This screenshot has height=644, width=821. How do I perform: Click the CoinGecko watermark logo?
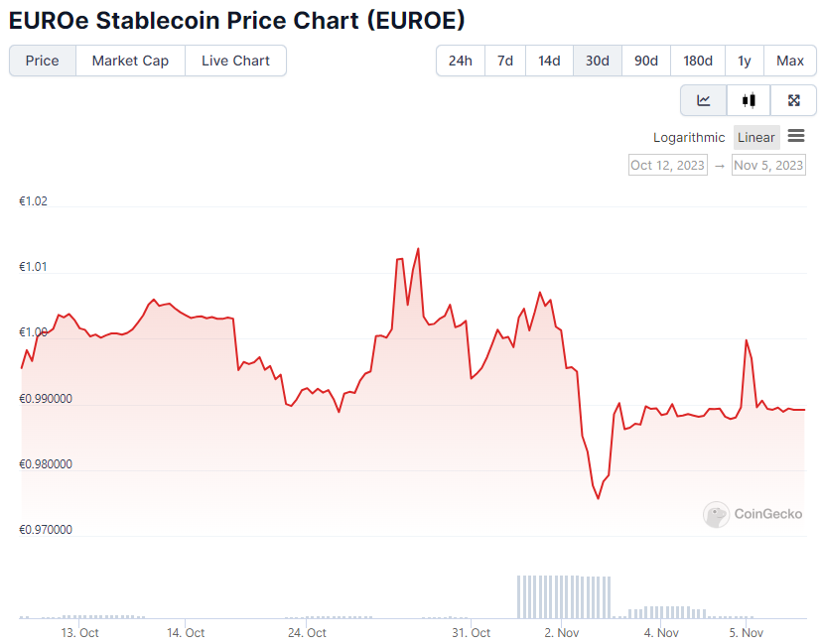click(x=753, y=514)
